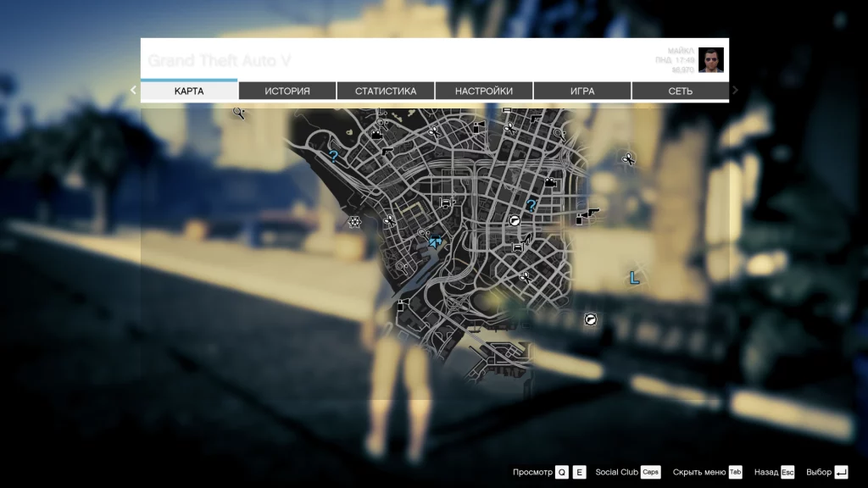Click the pistol icon below the western movie camera
The image size is (868, 488).
387,151
